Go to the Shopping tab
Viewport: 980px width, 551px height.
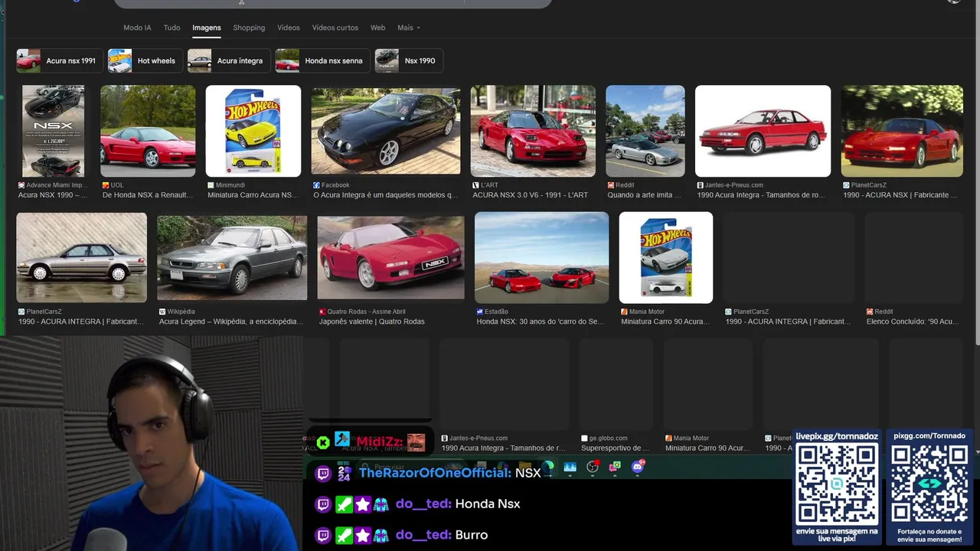pyautogui.click(x=249, y=28)
